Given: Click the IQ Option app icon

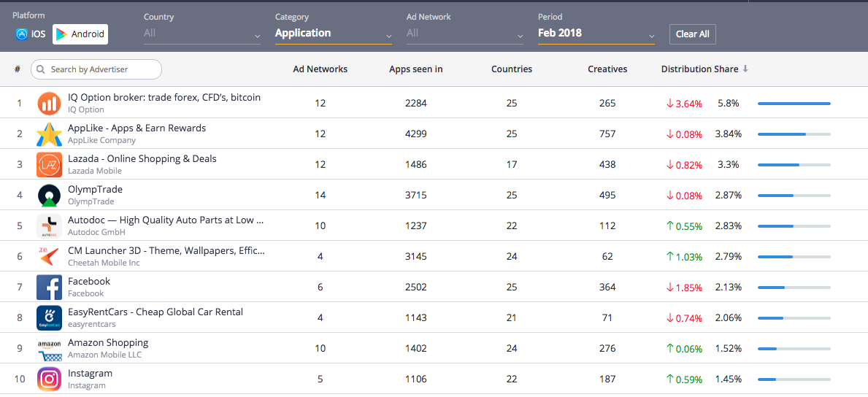Looking at the screenshot, I should click(x=49, y=104).
